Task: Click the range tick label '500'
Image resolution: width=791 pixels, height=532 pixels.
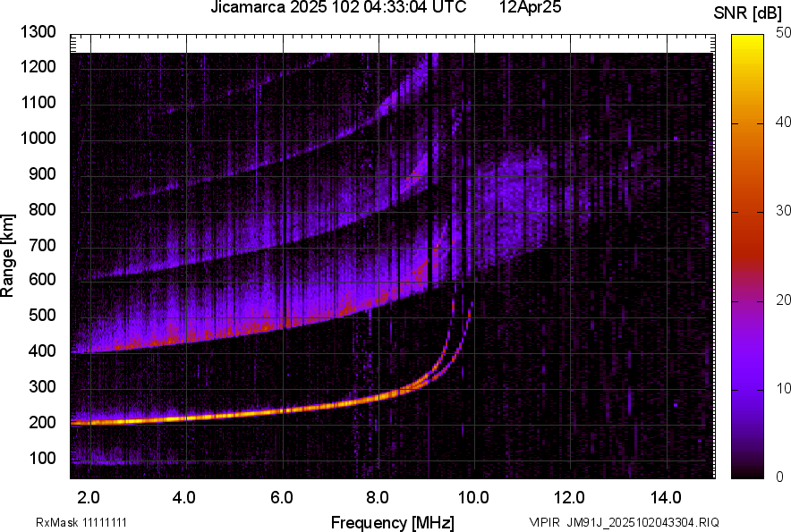Action: pyautogui.click(x=42, y=315)
